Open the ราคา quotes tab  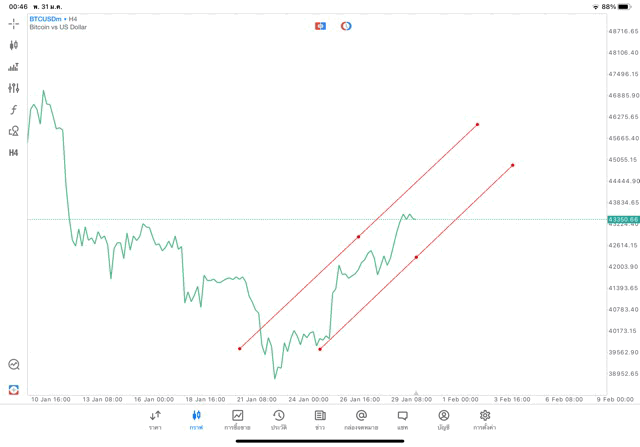coord(155,420)
